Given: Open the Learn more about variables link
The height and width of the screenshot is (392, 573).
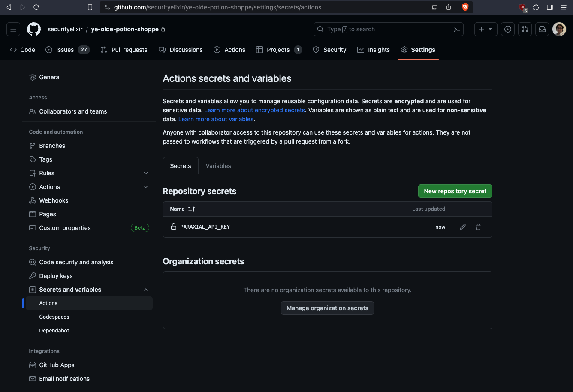Looking at the screenshot, I should [216, 119].
